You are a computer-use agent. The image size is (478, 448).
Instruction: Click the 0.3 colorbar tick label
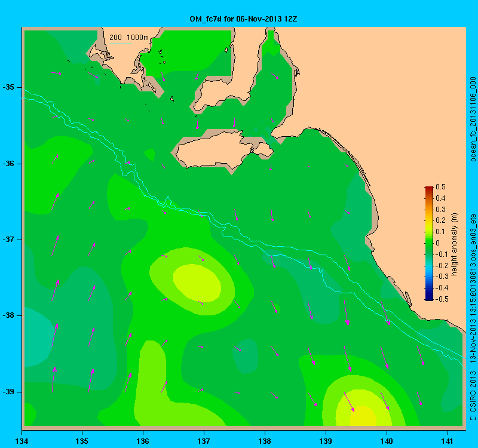click(x=440, y=210)
